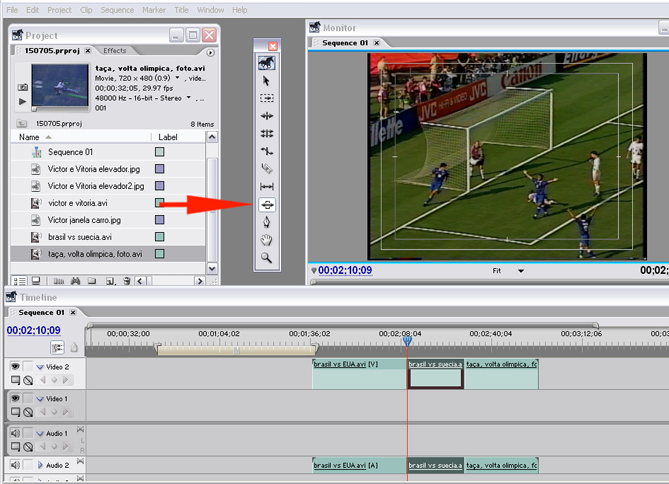Viewport: 669px width, 484px height.
Task: Collapse the Video 2 track
Action: pyautogui.click(x=40, y=367)
